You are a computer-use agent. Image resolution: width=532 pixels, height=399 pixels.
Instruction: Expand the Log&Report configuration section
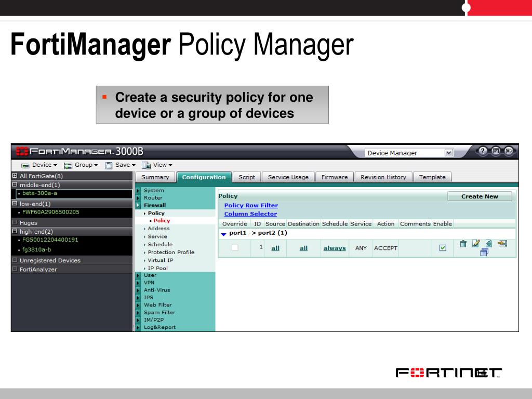coord(138,327)
